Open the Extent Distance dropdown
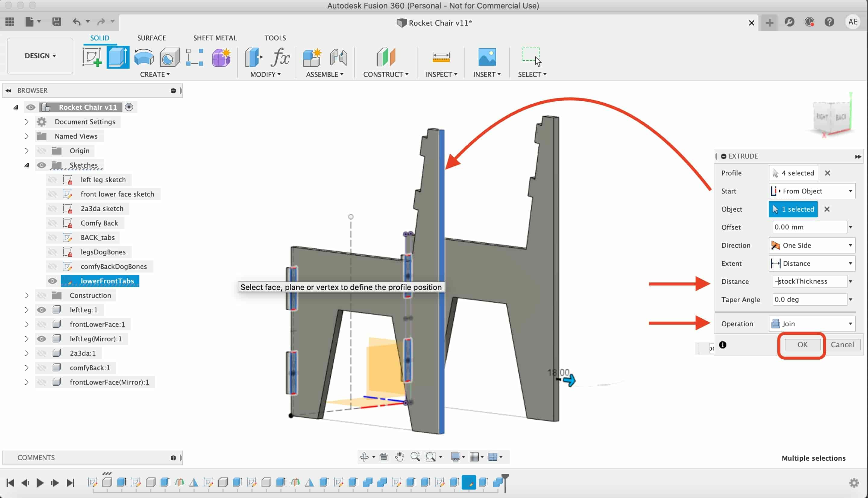 point(812,263)
